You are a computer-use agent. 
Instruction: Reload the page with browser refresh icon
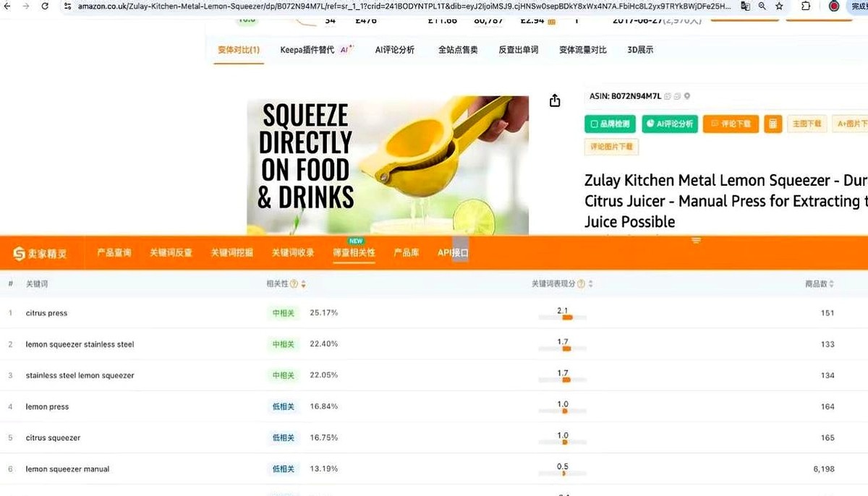point(45,6)
